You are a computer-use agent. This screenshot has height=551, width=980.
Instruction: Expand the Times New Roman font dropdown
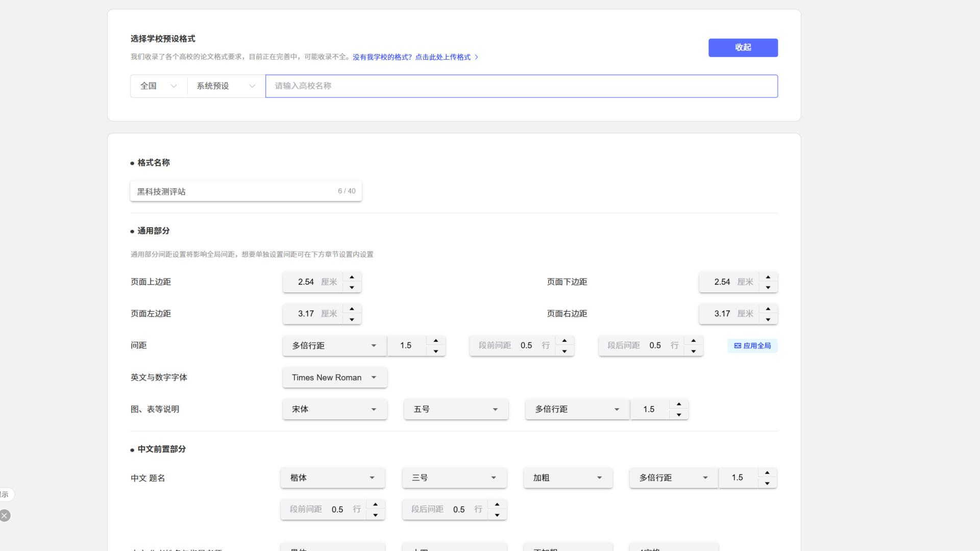coord(334,378)
